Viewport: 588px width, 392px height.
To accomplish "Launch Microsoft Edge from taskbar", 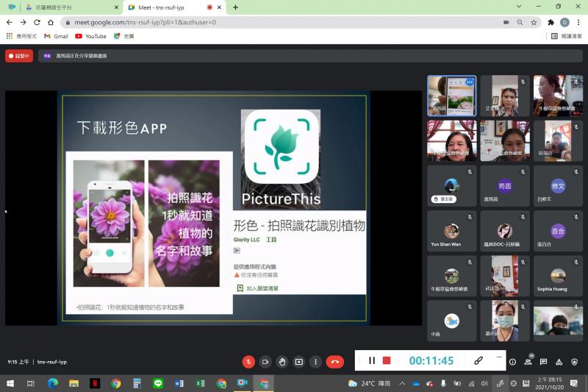I will (x=52, y=383).
